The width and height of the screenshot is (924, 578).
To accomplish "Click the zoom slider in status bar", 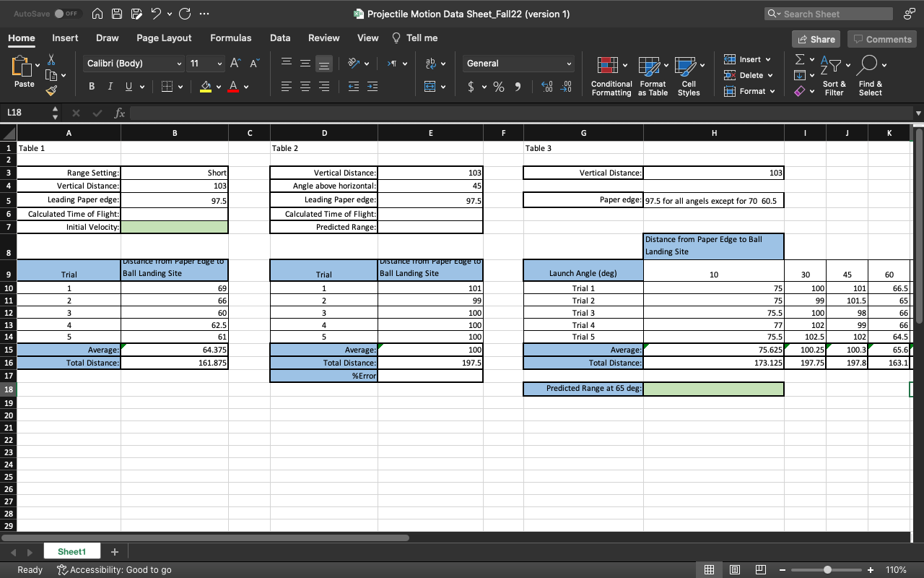I will coord(827,569).
